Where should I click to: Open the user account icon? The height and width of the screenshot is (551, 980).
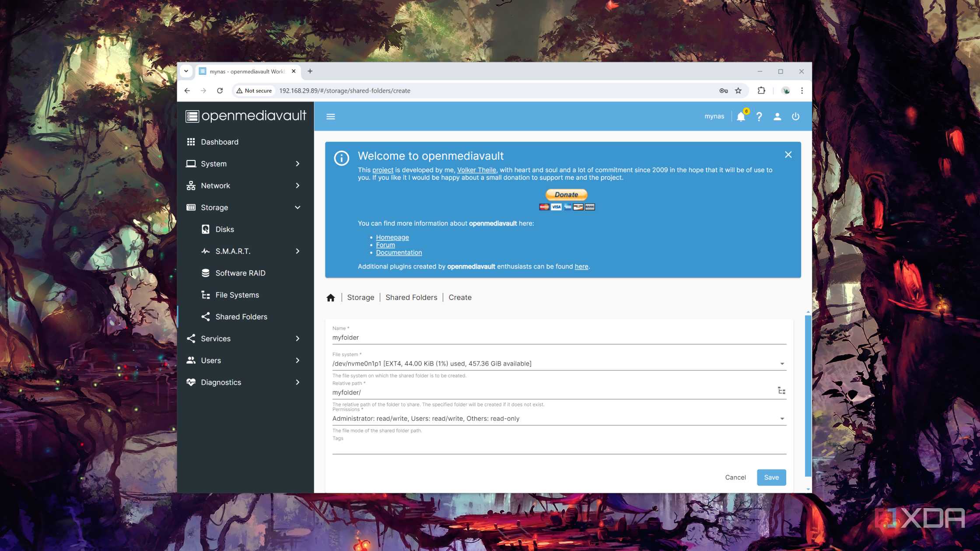777,116
